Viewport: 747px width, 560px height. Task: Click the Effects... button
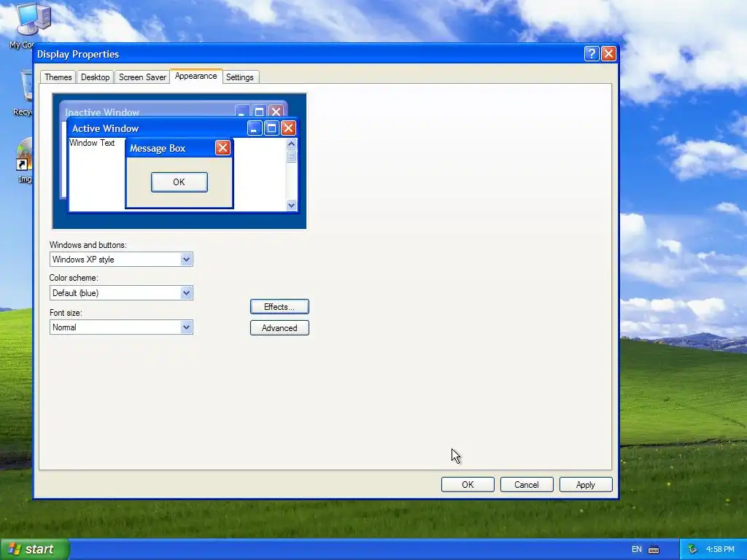click(x=279, y=307)
